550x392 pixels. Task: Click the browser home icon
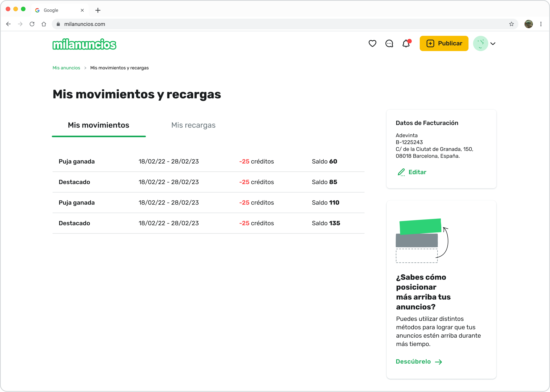tap(44, 24)
